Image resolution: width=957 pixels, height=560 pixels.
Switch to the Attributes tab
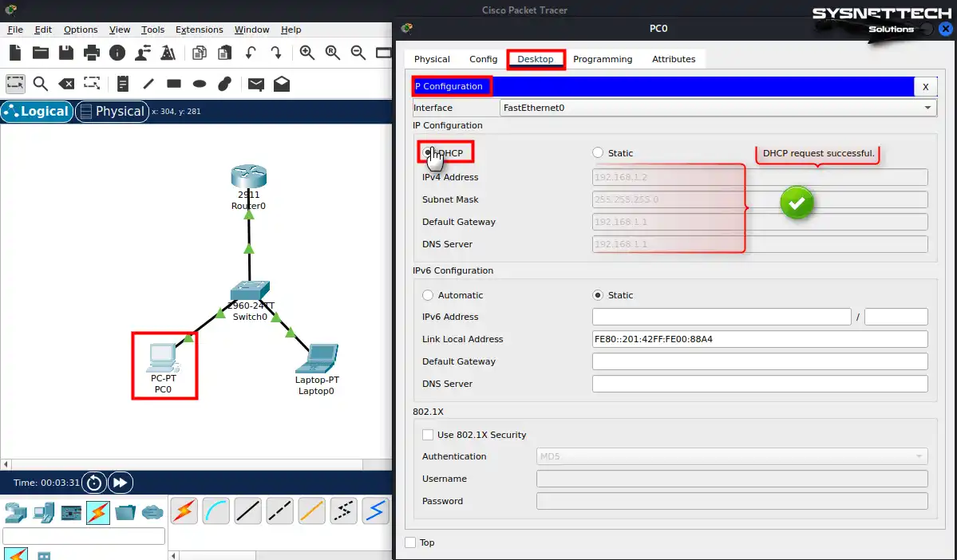click(x=674, y=59)
